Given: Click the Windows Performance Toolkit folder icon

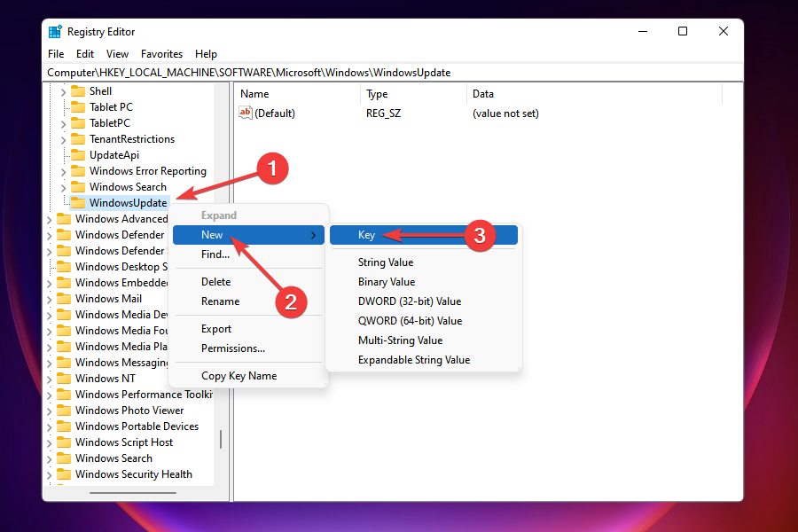Looking at the screenshot, I should [x=64, y=394].
